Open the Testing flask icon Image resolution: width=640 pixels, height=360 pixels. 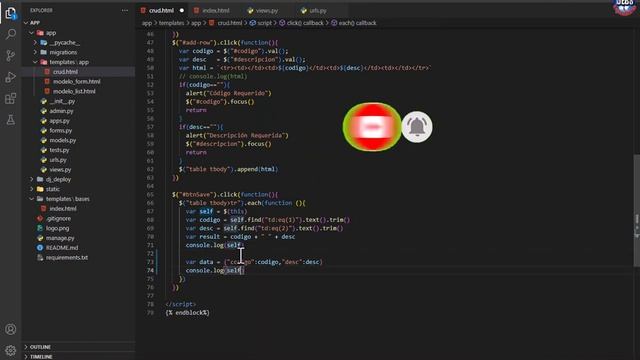11,120
